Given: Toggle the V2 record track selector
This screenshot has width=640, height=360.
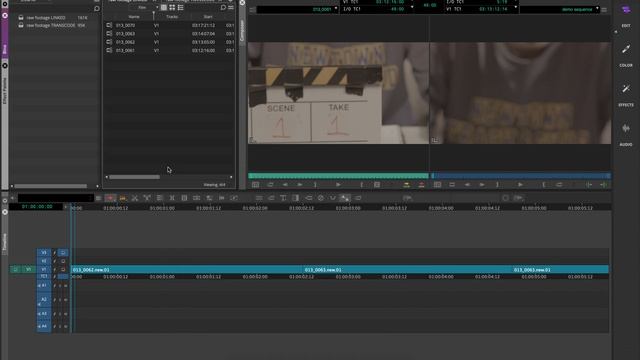Looking at the screenshot, I should 44,261.
